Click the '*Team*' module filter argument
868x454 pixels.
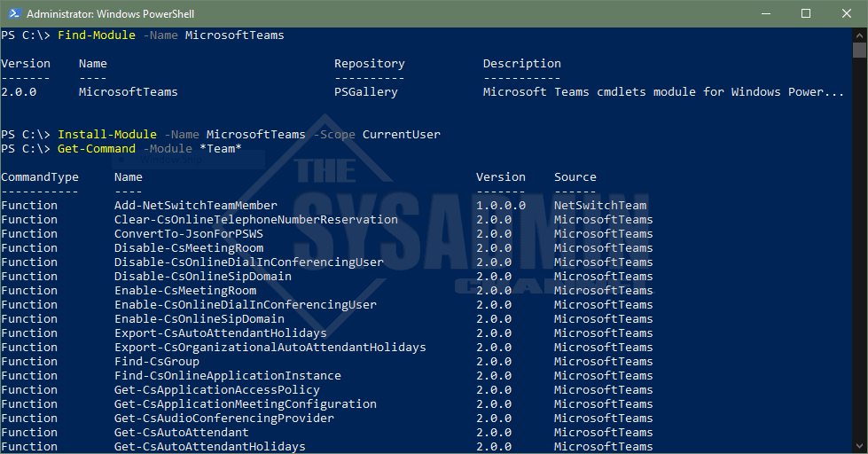point(220,148)
